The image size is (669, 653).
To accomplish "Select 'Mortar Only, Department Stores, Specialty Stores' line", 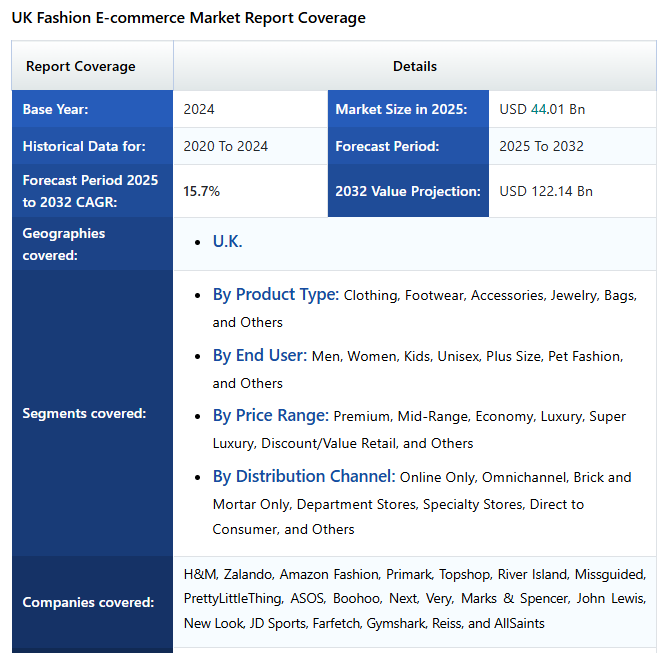I will click(398, 504).
